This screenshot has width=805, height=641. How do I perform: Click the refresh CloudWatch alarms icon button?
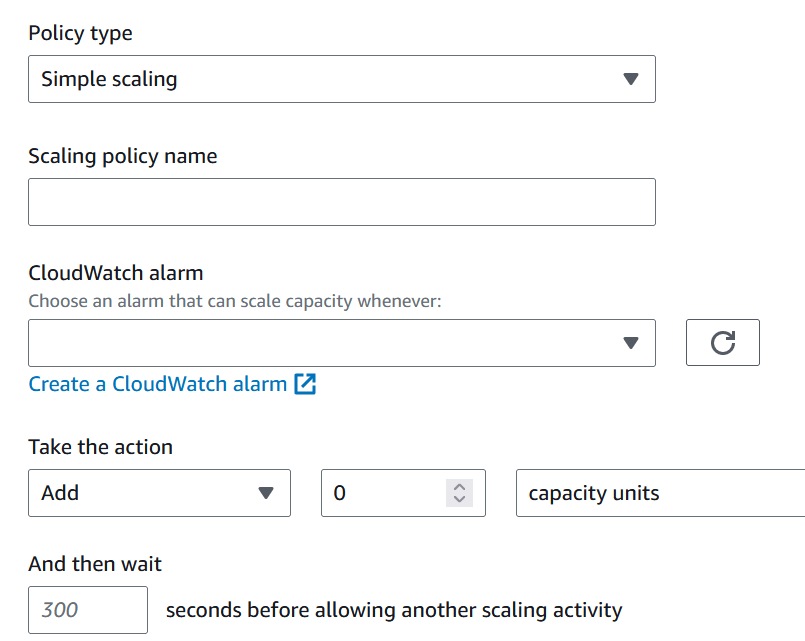[x=722, y=343]
